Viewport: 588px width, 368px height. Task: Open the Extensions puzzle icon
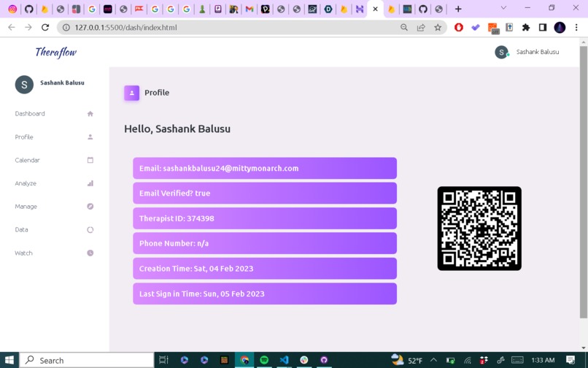(x=526, y=28)
